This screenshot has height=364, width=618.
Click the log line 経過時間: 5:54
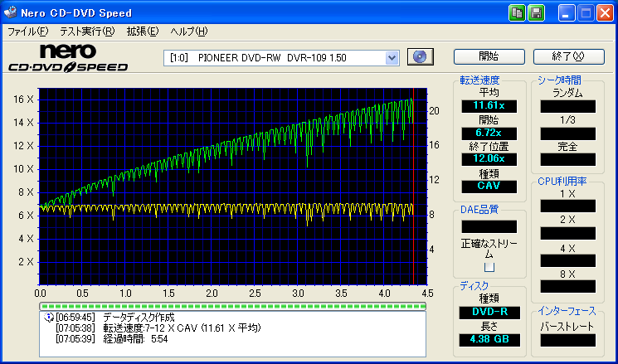135,339
